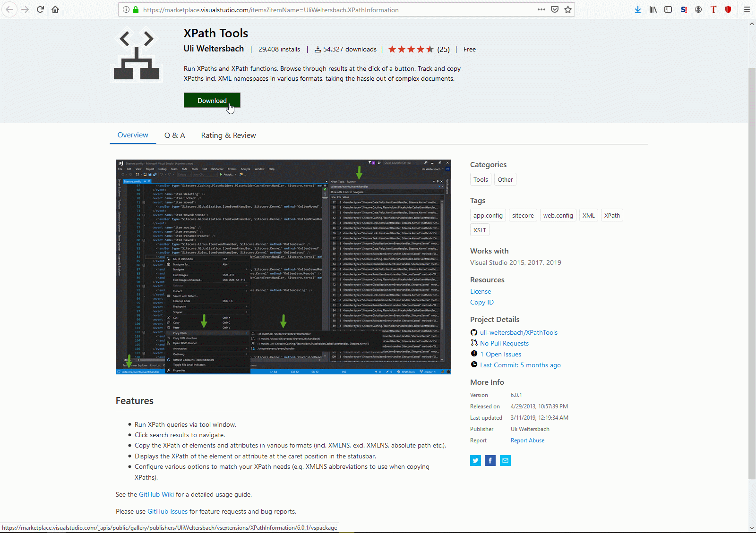
Task: Click the XSLT tag
Action: pyautogui.click(x=480, y=230)
